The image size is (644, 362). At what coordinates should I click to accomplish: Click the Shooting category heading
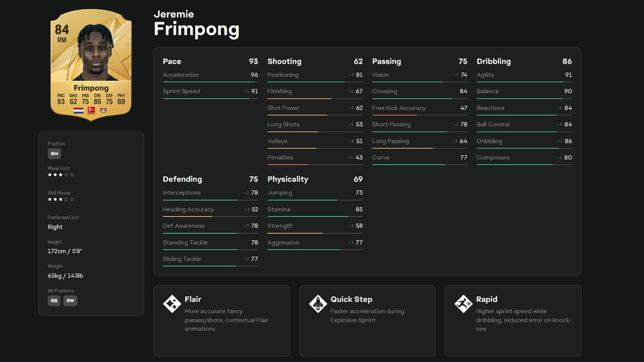pyautogui.click(x=284, y=62)
